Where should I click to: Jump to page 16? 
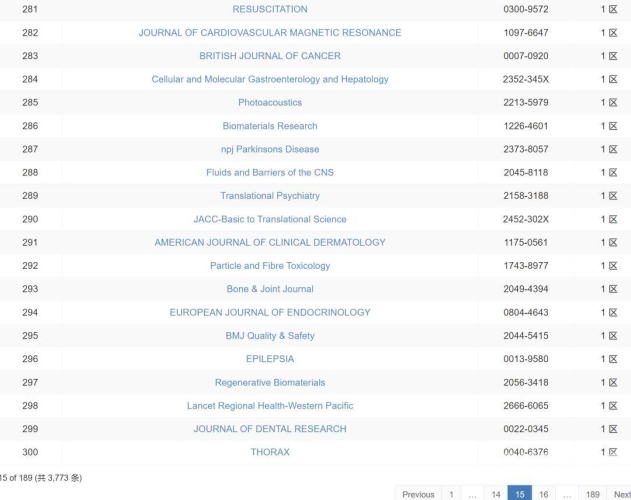[x=544, y=494]
